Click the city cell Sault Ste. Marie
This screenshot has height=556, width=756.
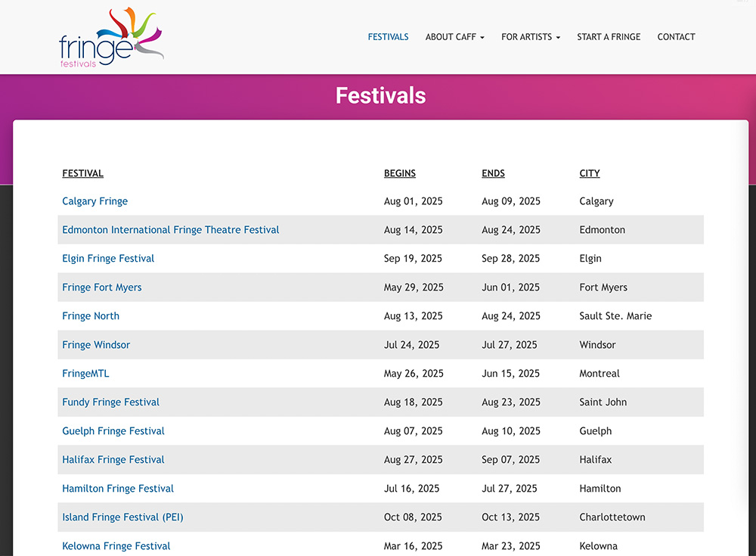[615, 316]
